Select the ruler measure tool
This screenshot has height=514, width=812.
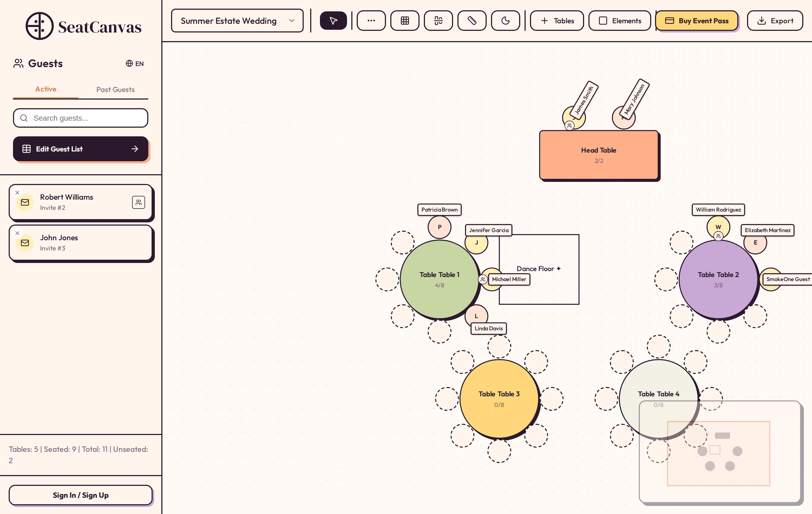coord(472,21)
